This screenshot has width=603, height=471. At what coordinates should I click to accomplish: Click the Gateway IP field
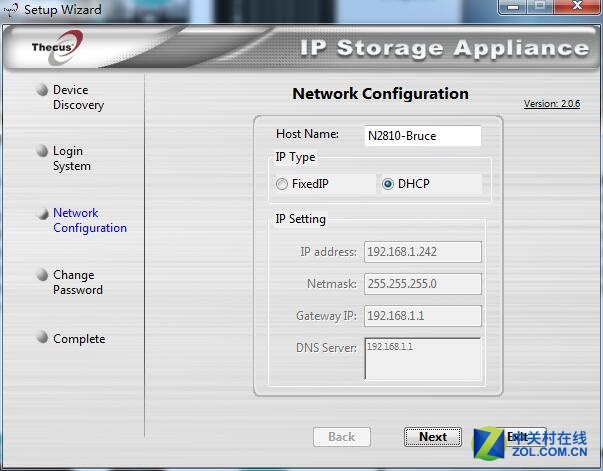423,316
